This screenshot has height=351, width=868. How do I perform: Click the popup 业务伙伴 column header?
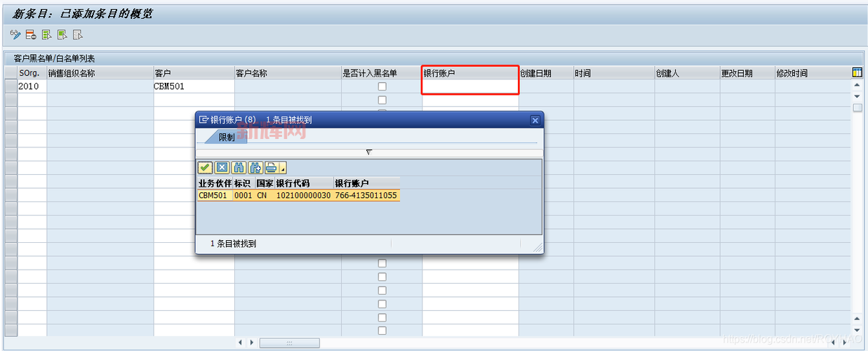(x=215, y=183)
